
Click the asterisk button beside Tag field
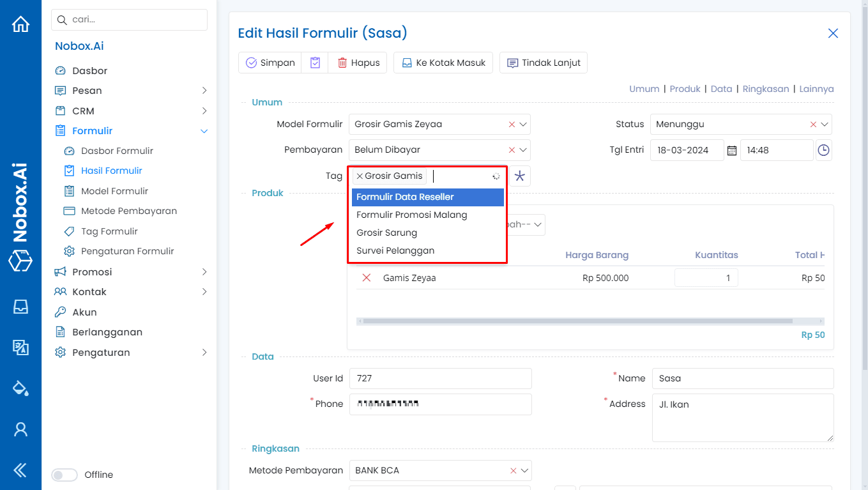coord(520,176)
